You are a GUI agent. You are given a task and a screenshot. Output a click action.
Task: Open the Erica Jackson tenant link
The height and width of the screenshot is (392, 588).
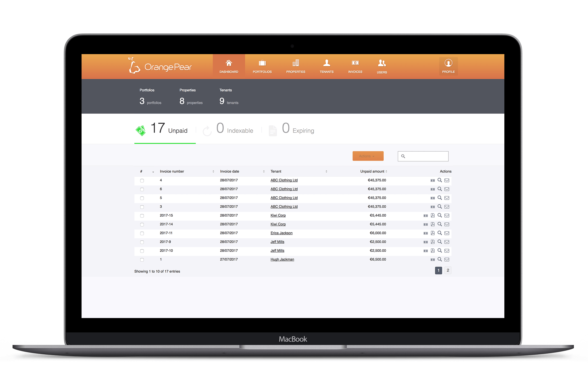tap(281, 233)
